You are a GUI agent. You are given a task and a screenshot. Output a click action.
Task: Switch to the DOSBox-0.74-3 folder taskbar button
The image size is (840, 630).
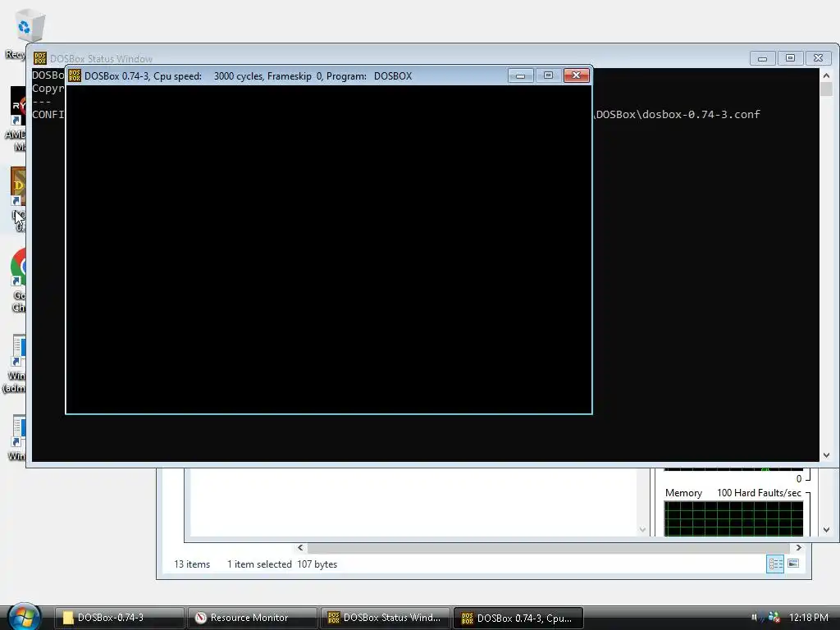pyautogui.click(x=120, y=618)
